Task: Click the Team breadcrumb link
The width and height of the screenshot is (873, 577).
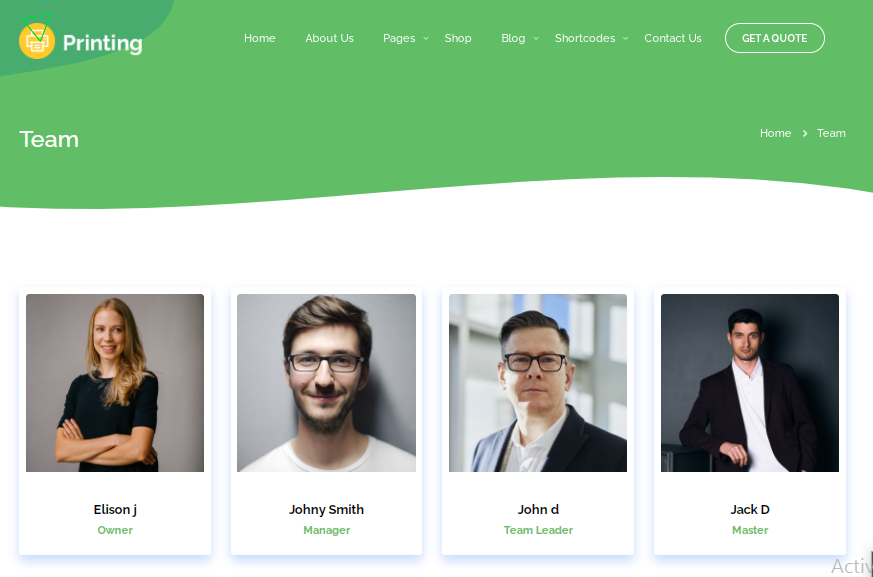Action: tap(831, 133)
